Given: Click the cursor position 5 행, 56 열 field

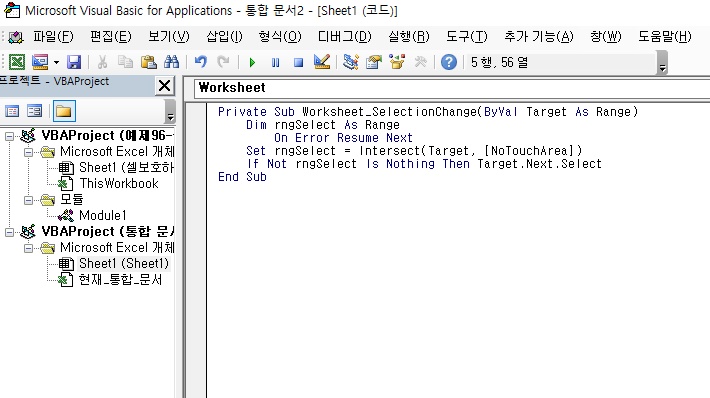Looking at the screenshot, I should coord(561,62).
